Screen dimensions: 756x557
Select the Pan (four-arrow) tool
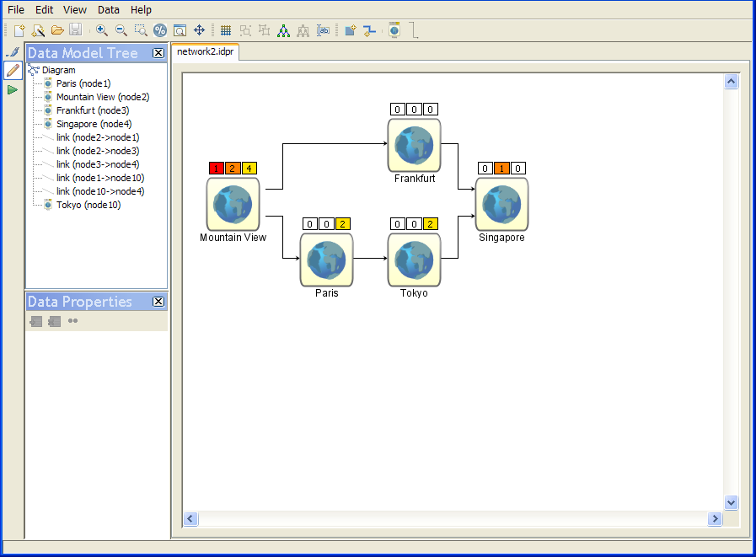[200, 30]
